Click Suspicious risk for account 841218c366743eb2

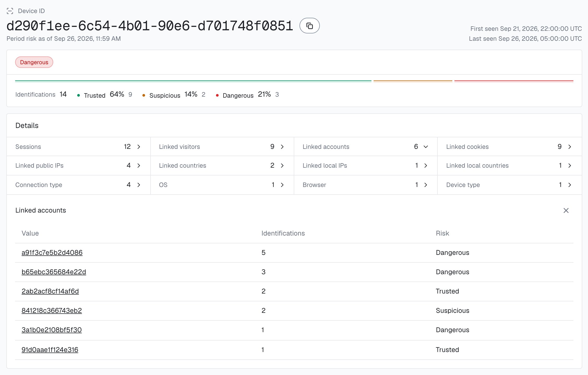[452, 310]
